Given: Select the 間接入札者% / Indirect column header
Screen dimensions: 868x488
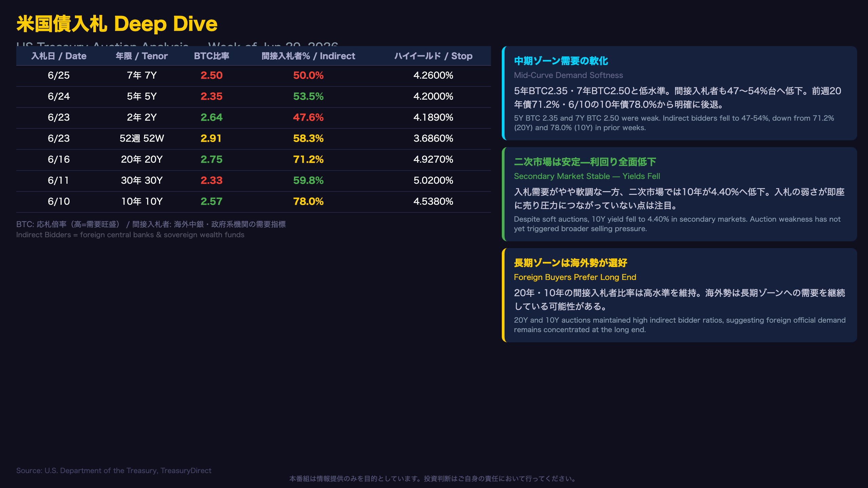Looking at the screenshot, I should pyautogui.click(x=308, y=56).
